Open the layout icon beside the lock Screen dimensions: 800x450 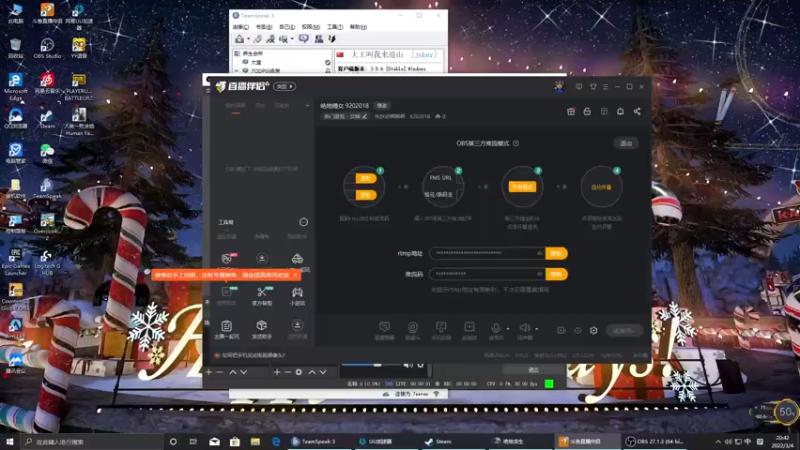604,111
